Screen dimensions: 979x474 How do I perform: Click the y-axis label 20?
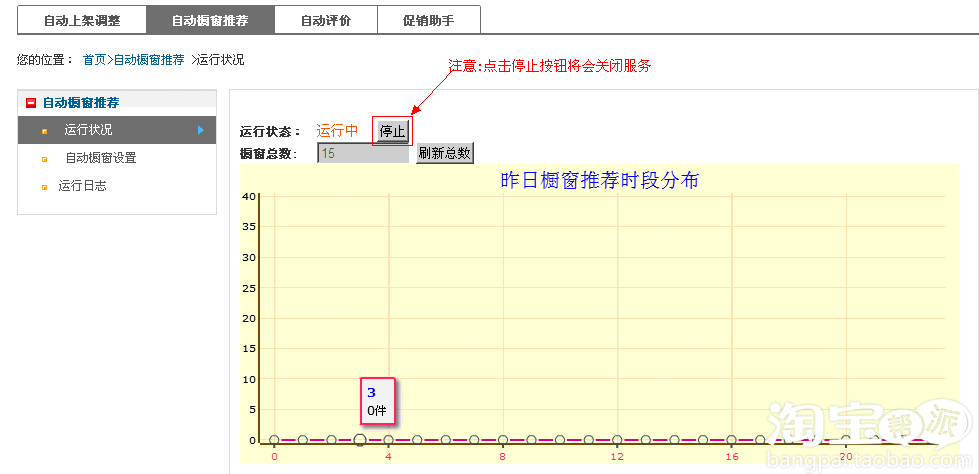(x=248, y=318)
